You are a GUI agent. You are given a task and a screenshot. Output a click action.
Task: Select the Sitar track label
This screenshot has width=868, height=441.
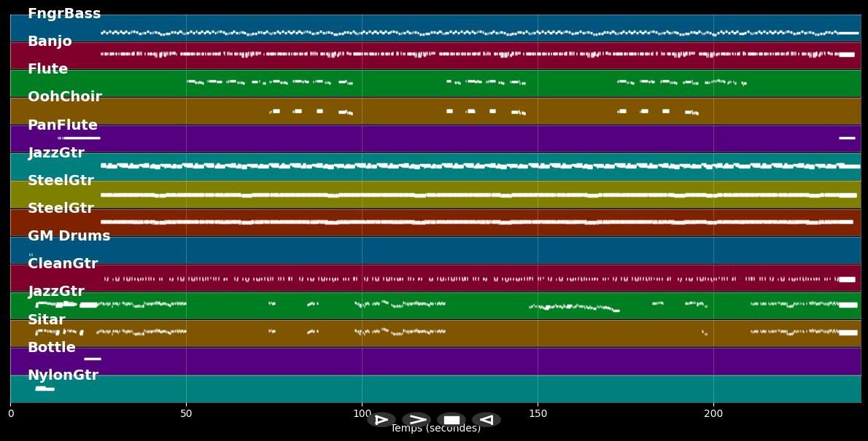(x=46, y=319)
